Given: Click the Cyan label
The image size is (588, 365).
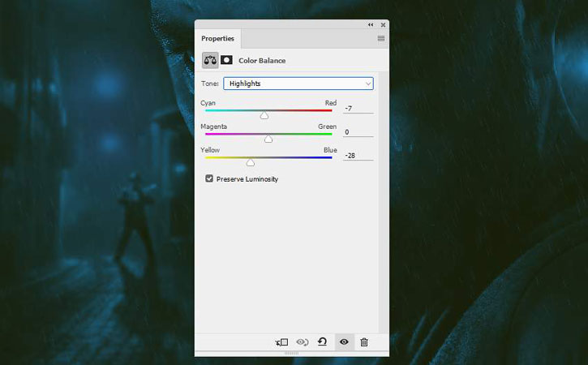Looking at the screenshot, I should pyautogui.click(x=208, y=103).
